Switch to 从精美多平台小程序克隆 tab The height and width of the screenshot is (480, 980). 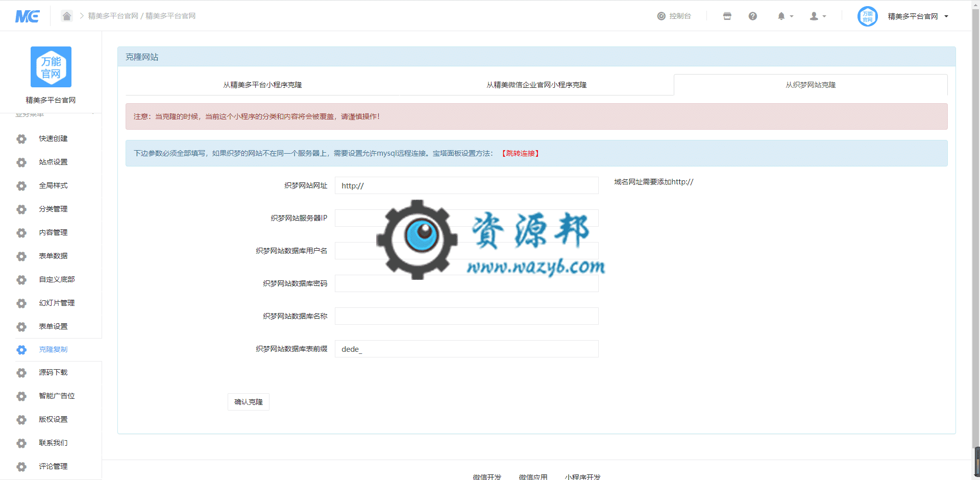[x=262, y=85]
